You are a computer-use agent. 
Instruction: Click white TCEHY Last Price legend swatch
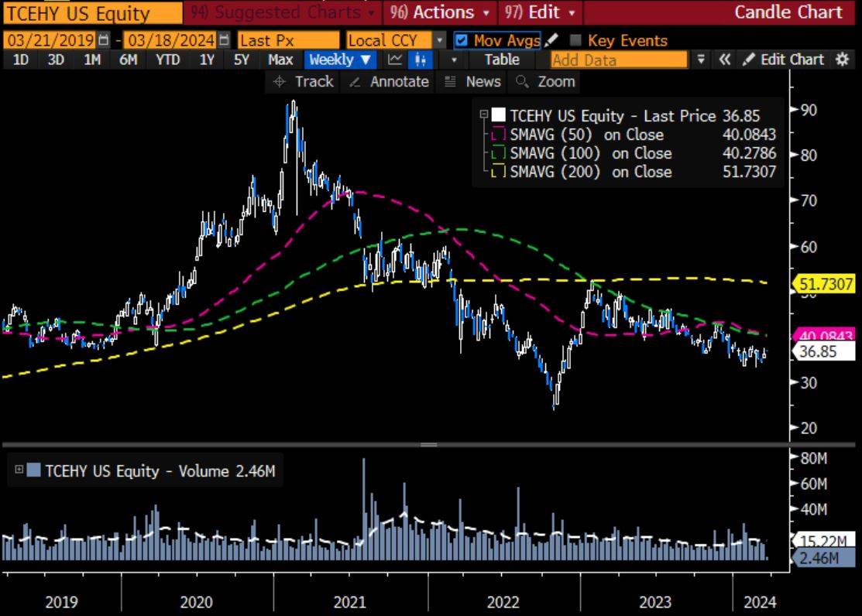click(498, 115)
